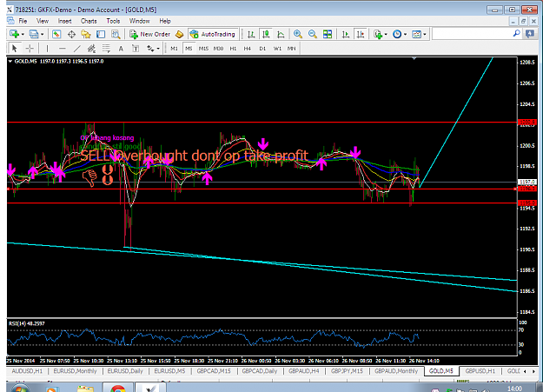Image resolution: width=543 pixels, height=392 pixels.
Task: Switch to the GBPJPY,M15 chart tab
Action: 347,371
